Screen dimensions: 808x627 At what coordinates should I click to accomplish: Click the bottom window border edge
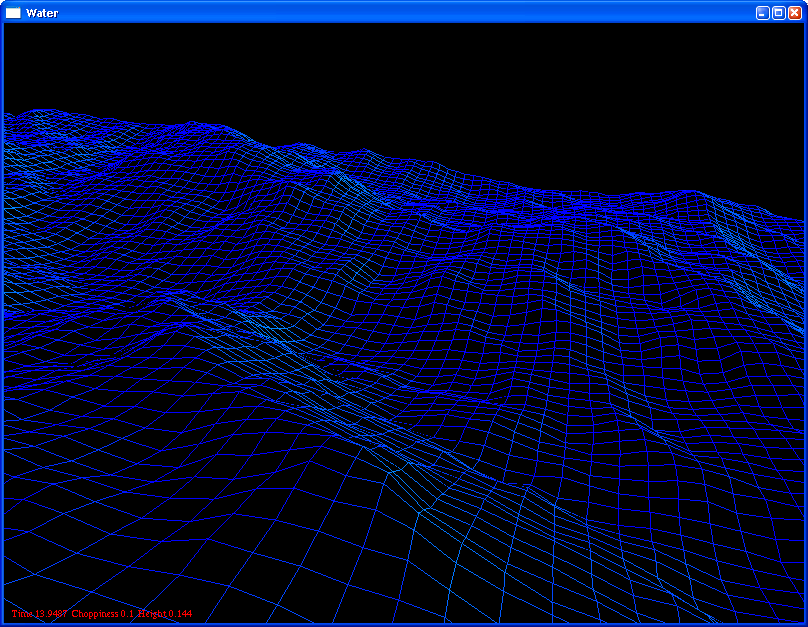click(400, 625)
